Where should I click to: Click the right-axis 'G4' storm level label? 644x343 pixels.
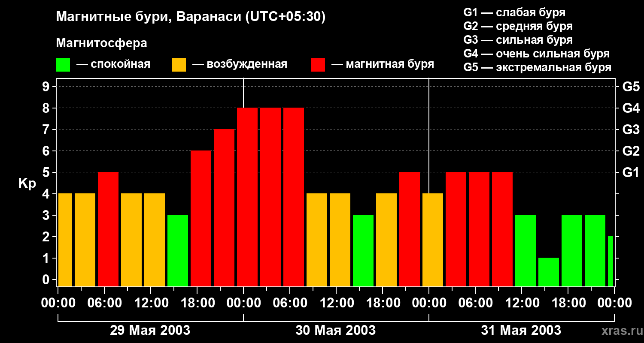[631, 108]
